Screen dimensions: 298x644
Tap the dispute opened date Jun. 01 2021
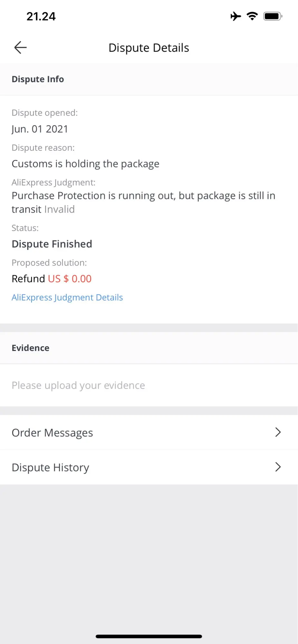(x=40, y=129)
